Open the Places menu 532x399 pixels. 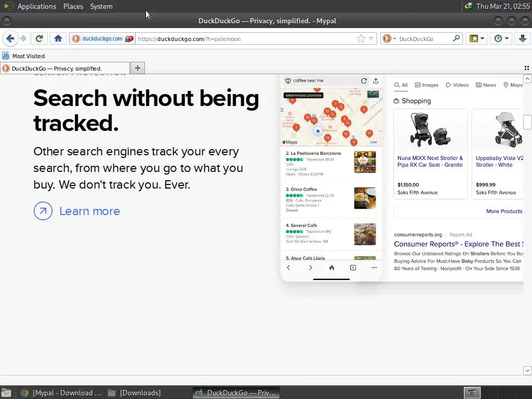pos(73,6)
